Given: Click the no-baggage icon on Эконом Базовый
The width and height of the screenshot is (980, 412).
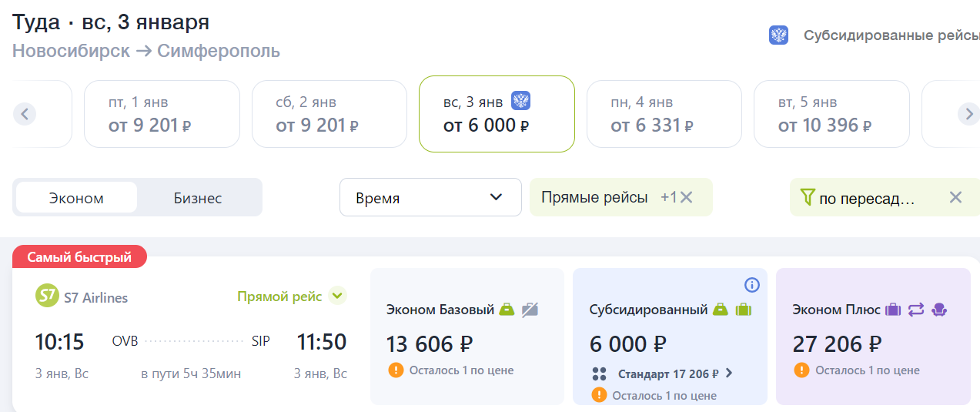Looking at the screenshot, I should click(x=530, y=310).
